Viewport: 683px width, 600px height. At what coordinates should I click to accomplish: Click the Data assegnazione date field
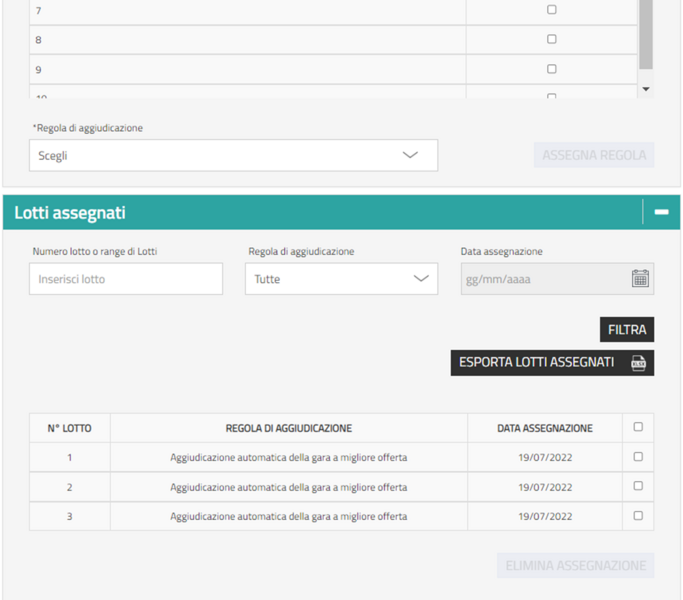click(x=543, y=279)
